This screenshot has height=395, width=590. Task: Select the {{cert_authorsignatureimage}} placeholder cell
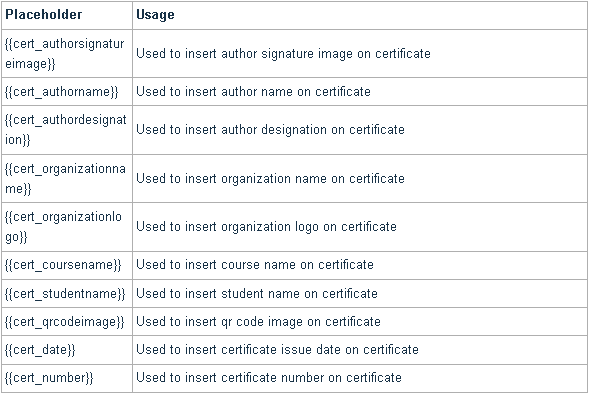pos(67,53)
